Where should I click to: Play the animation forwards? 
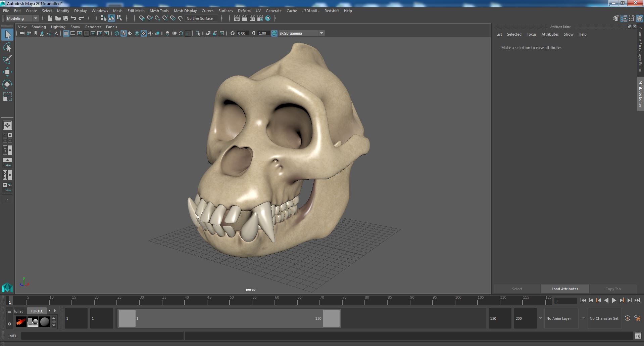[x=614, y=301]
